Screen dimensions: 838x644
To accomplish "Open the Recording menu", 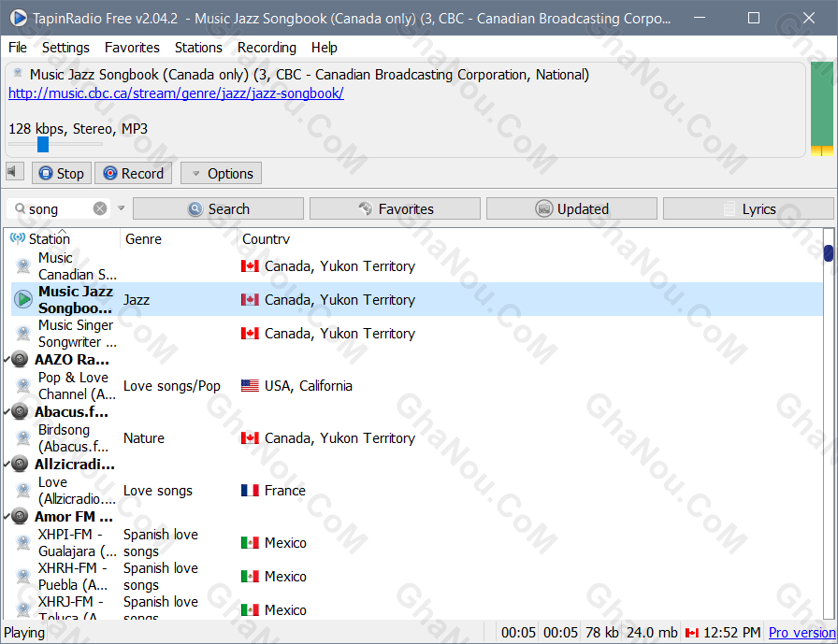I will (267, 48).
